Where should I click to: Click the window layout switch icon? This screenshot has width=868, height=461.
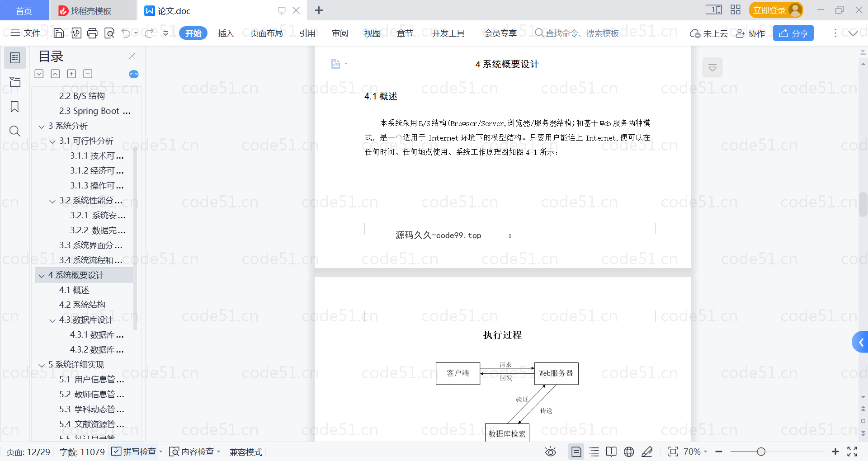(713, 10)
